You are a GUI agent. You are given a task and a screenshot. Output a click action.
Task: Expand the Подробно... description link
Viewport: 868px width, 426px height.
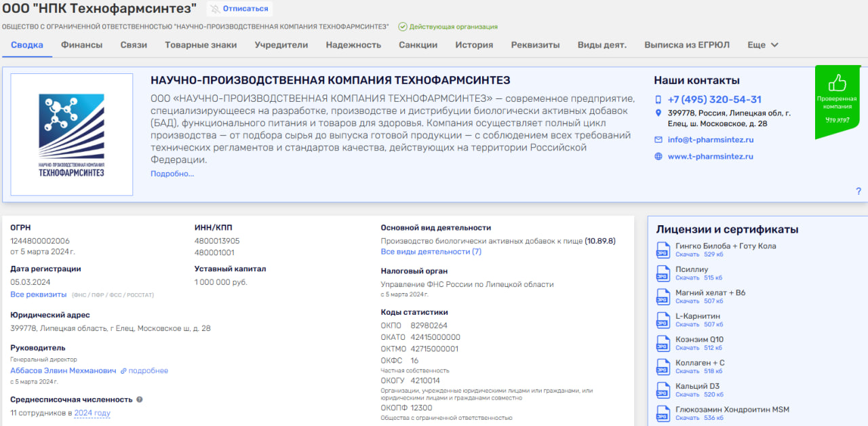(x=172, y=174)
